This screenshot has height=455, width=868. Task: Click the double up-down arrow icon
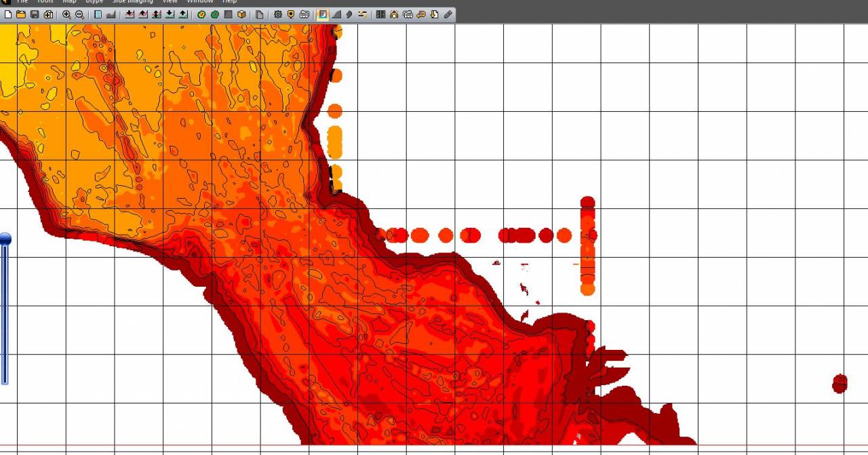pyautogui.click(x=157, y=14)
